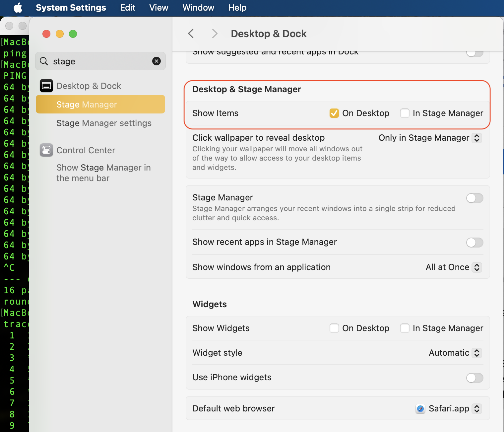Click the Widgets section heading
This screenshot has width=504, height=432.
point(210,304)
